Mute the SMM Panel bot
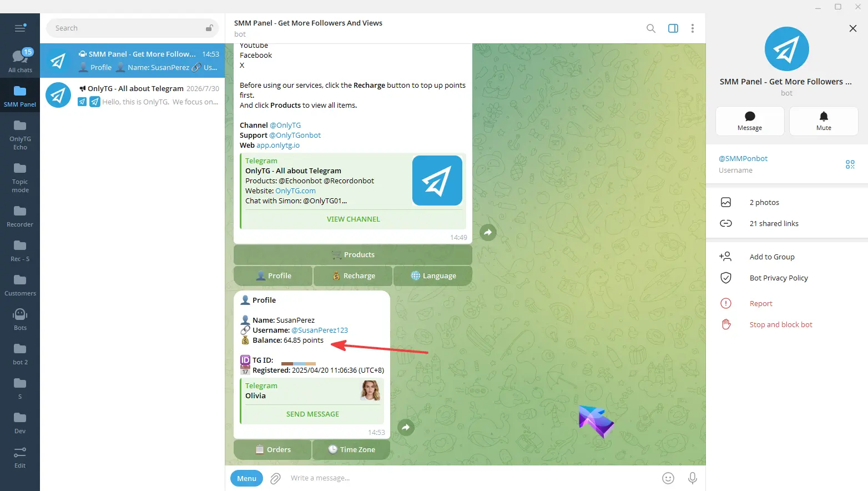The width and height of the screenshot is (868, 491). coord(824,121)
